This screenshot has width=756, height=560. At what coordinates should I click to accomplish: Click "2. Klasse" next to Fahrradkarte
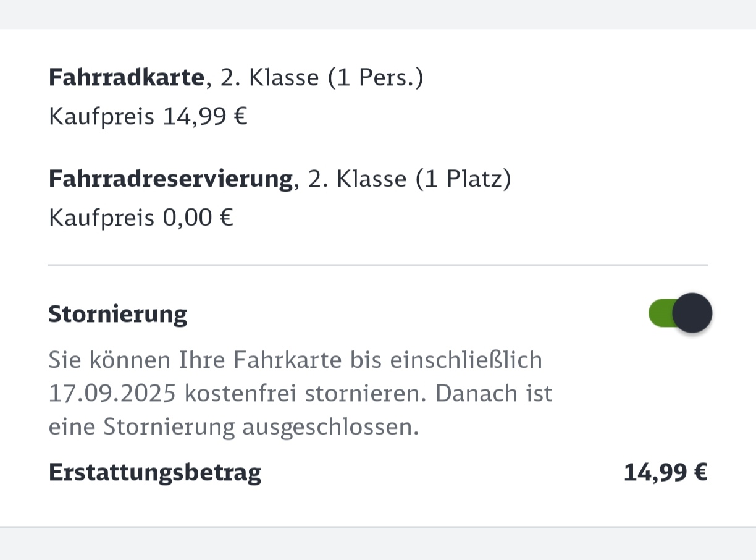[270, 78]
